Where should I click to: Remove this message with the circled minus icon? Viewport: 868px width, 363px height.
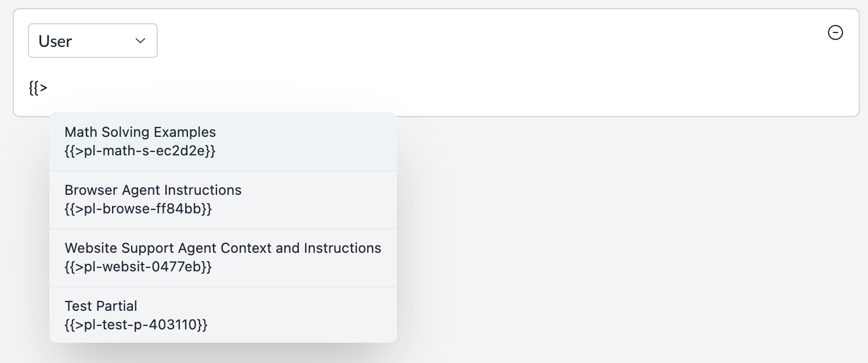click(835, 32)
